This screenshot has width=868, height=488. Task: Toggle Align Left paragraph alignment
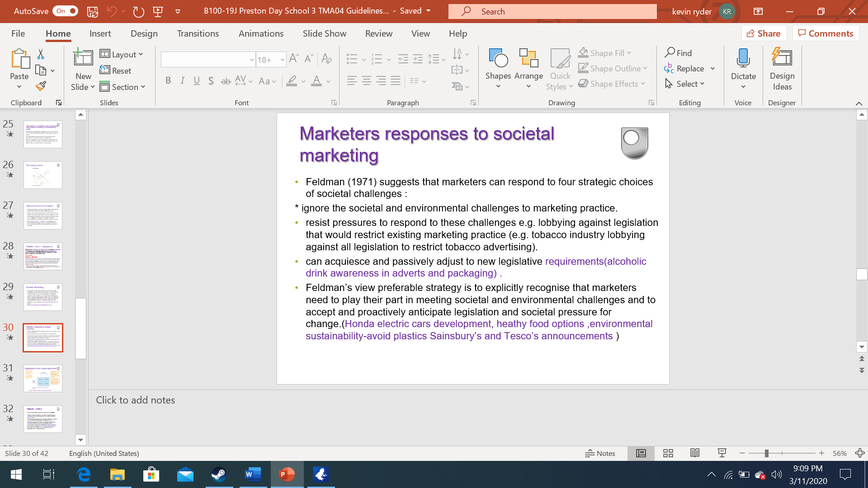pyautogui.click(x=352, y=81)
